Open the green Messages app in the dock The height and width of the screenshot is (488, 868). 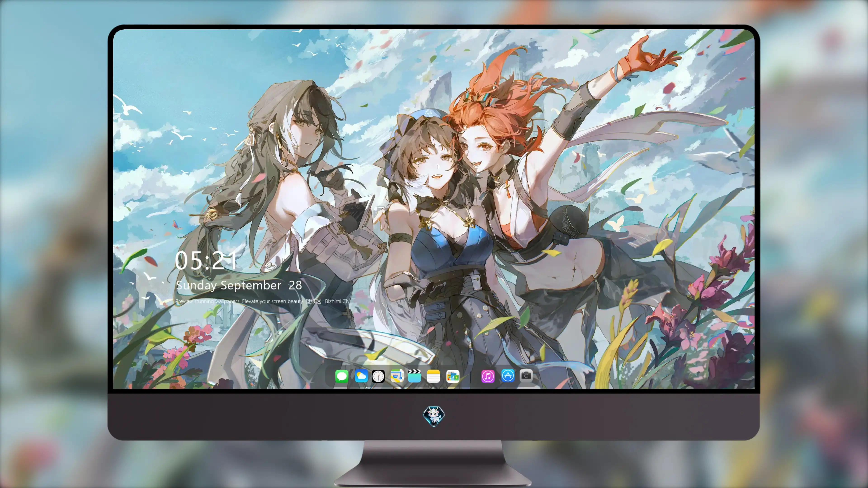(x=341, y=376)
